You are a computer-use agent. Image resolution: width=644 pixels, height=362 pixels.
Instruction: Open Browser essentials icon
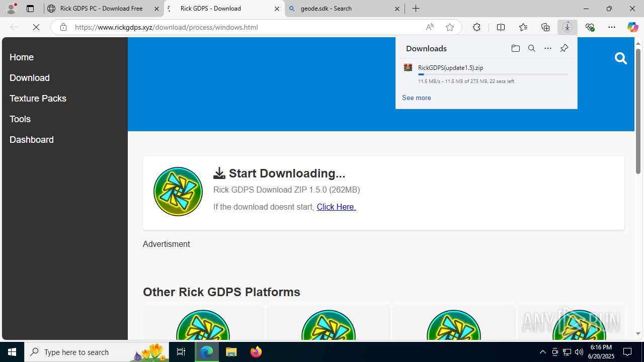590,27
